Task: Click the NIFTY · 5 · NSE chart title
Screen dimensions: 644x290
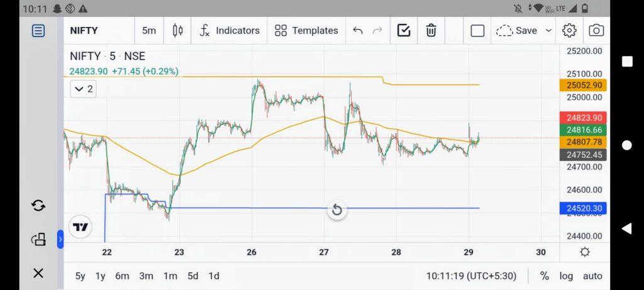Action: coord(108,56)
